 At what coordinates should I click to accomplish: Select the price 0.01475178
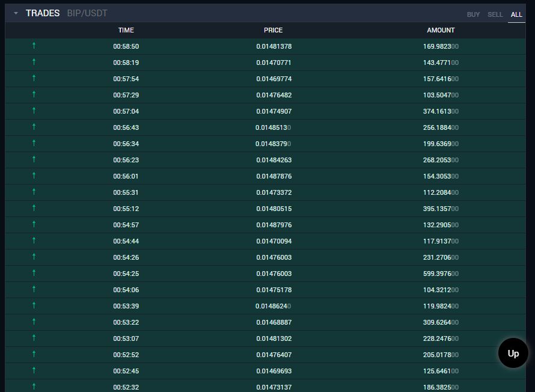tap(274, 290)
